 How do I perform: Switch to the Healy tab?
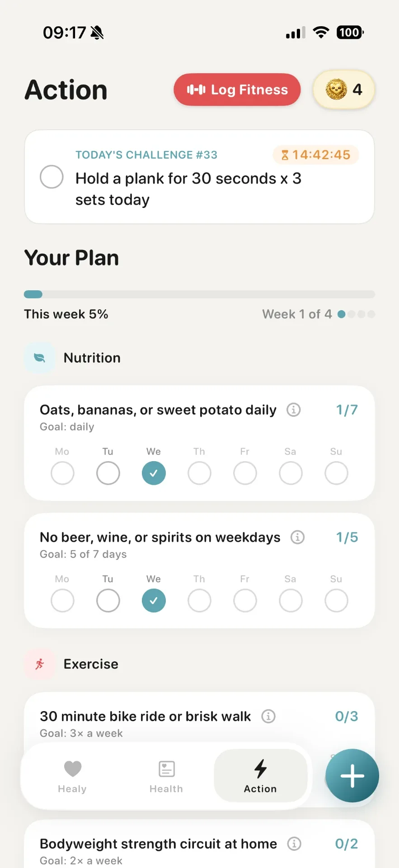point(72,777)
